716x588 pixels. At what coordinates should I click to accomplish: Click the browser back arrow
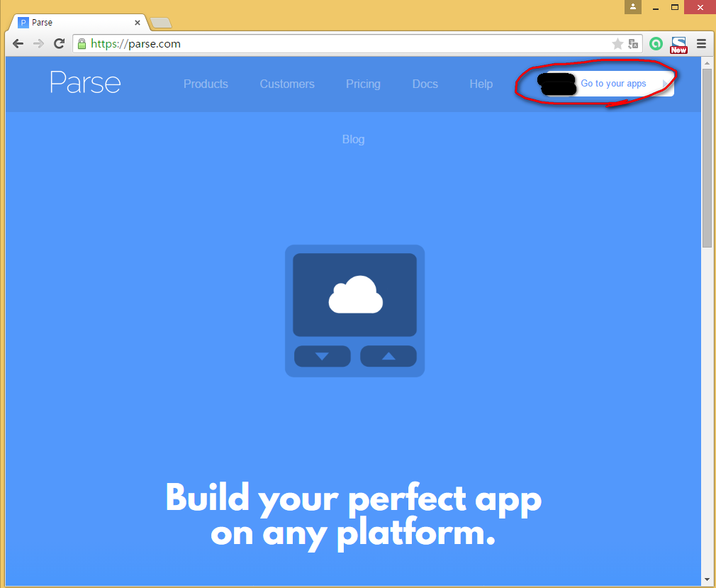18,44
